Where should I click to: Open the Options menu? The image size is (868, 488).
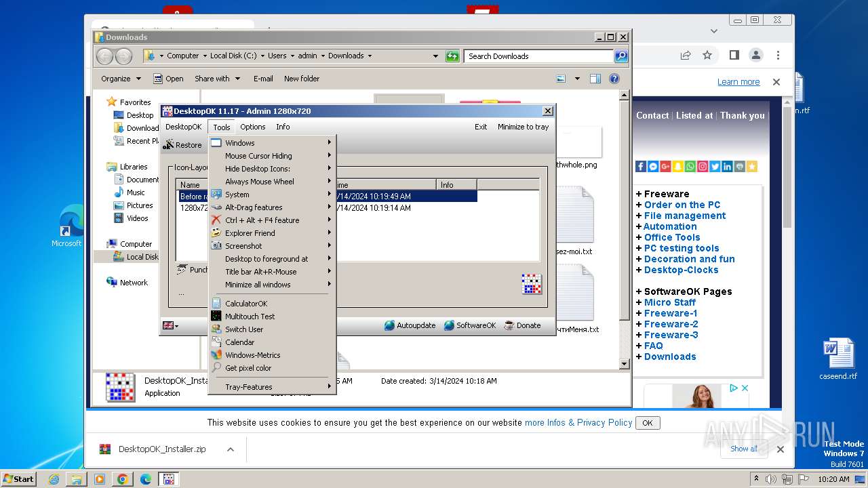pos(252,127)
